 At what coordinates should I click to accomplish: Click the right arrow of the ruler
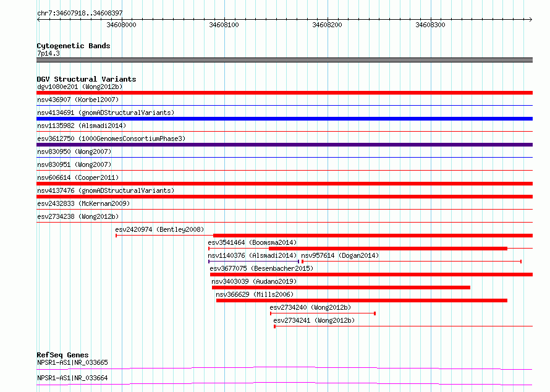pos(530,20)
